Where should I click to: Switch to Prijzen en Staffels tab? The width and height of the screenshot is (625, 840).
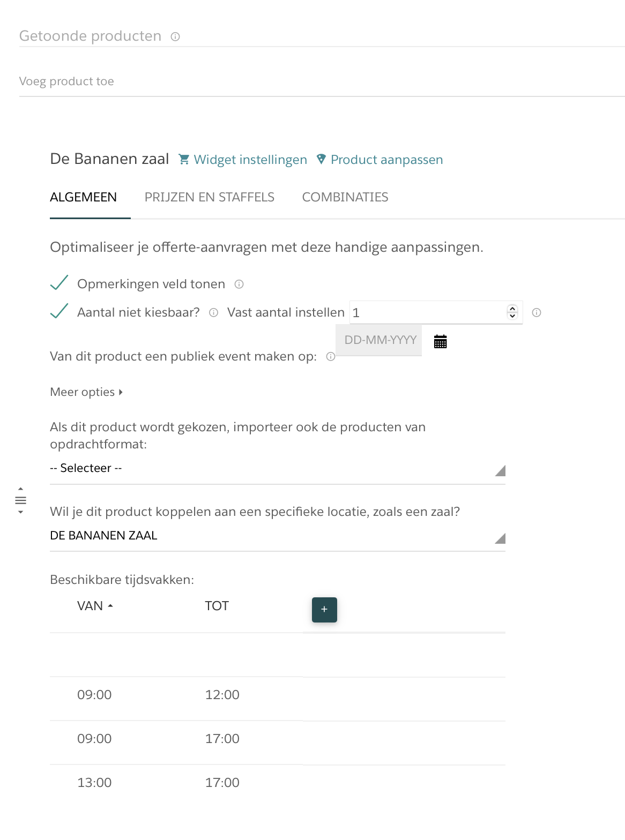coord(209,197)
